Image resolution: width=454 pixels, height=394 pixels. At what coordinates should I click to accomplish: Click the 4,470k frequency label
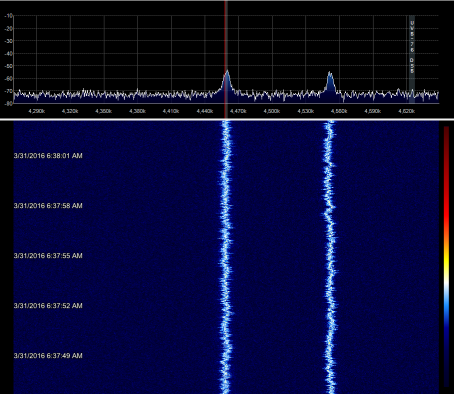[x=238, y=111]
